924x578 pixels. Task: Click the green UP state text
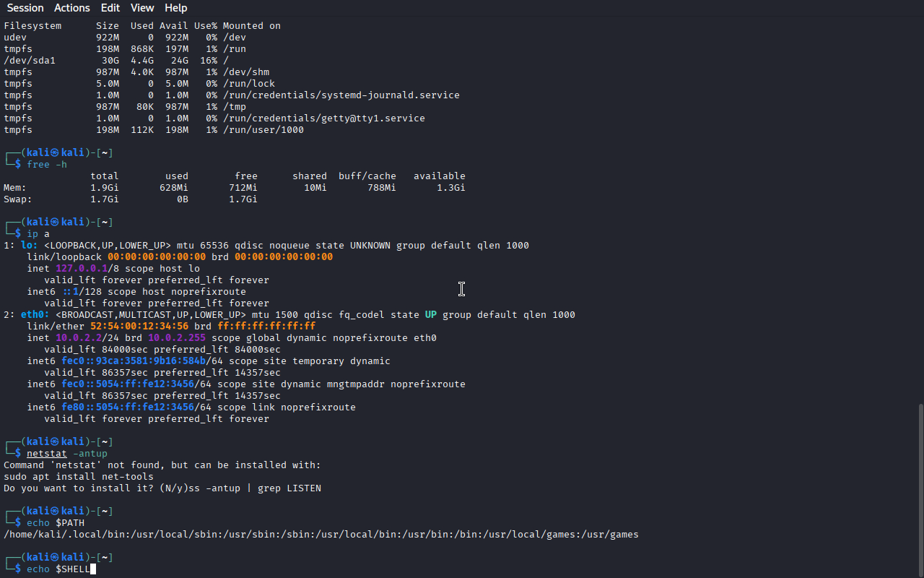(x=431, y=315)
